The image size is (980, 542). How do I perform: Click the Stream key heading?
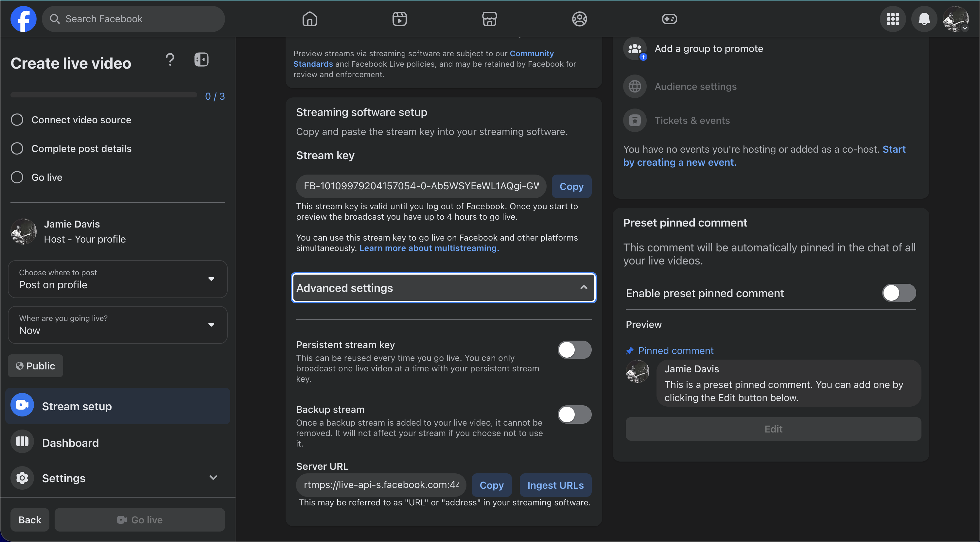[325, 156]
